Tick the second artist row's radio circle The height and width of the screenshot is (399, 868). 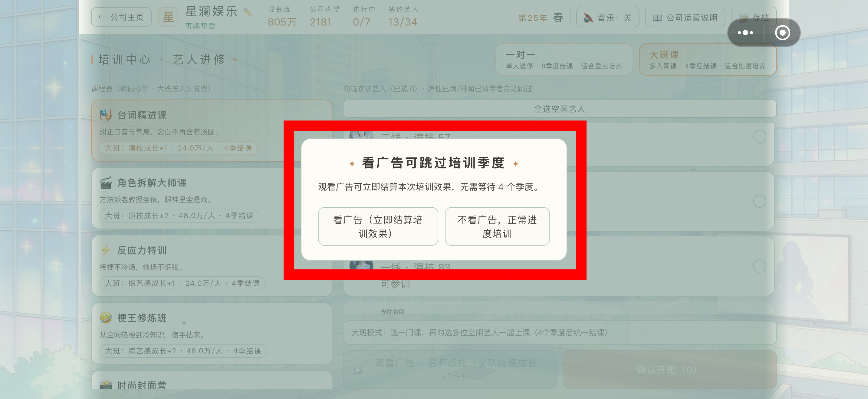click(x=760, y=201)
